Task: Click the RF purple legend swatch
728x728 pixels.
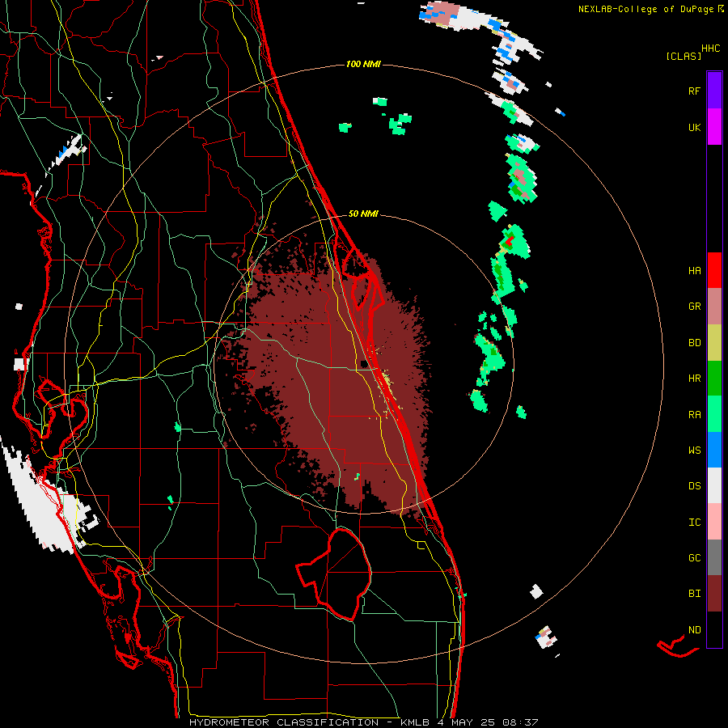Action: [x=714, y=91]
